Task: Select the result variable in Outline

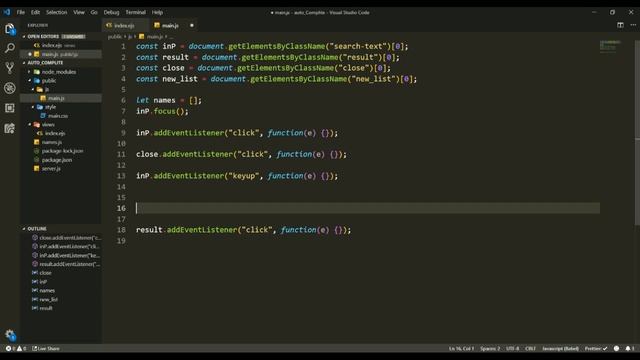Action: (46, 308)
